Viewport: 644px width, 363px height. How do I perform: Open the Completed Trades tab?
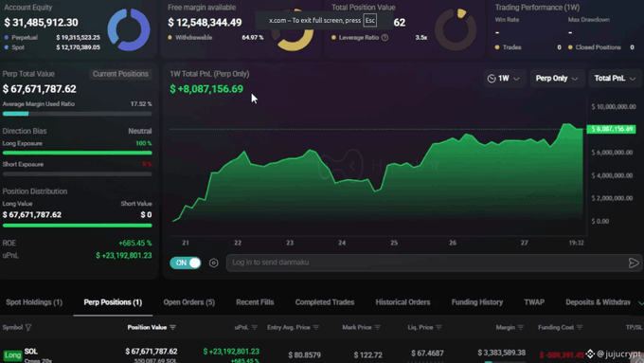325,302
